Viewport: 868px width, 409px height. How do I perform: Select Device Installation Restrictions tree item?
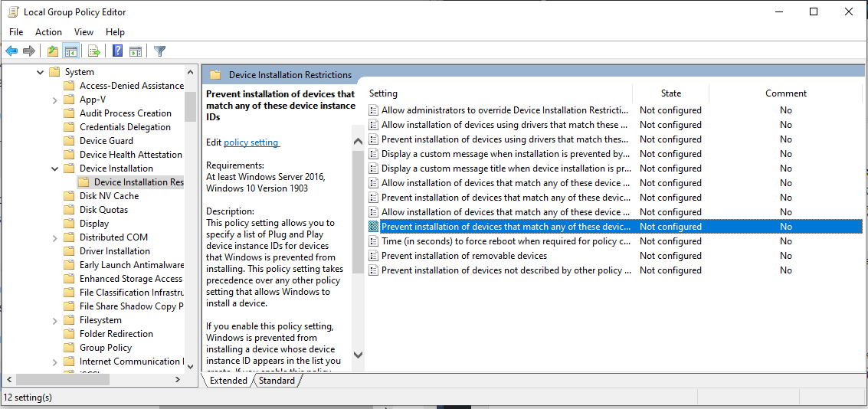139,182
